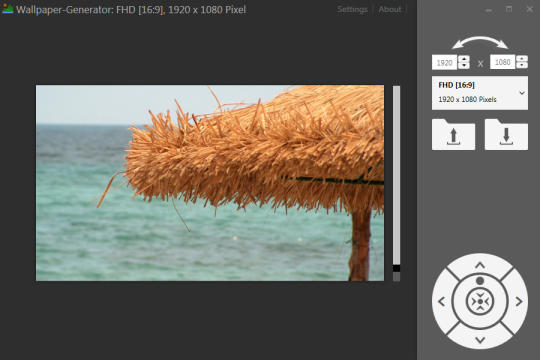Increase the width value with up arrow
The height and width of the screenshot is (360, 540).
464,59
